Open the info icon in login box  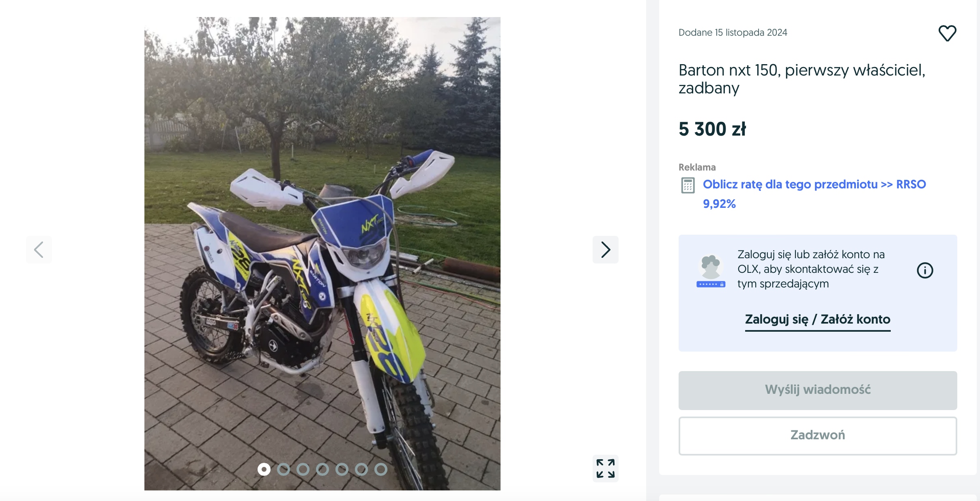coord(925,270)
